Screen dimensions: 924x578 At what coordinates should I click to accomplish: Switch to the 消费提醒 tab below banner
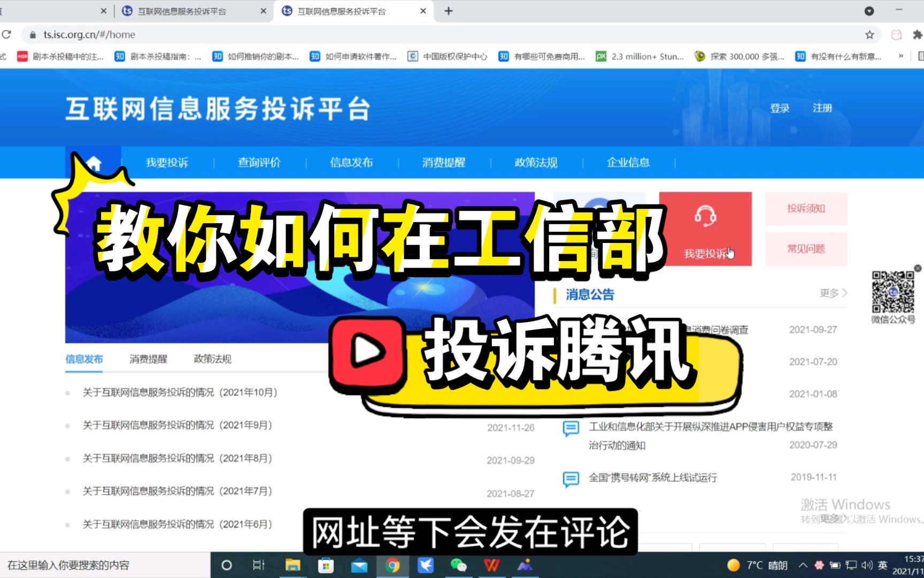pyautogui.click(x=148, y=359)
